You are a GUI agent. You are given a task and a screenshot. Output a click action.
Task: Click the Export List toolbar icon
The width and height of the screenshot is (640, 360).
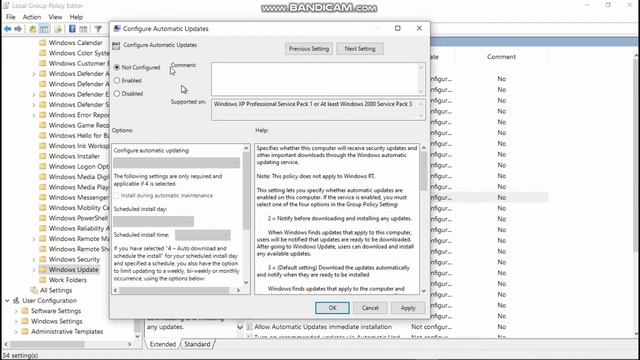(x=58, y=29)
